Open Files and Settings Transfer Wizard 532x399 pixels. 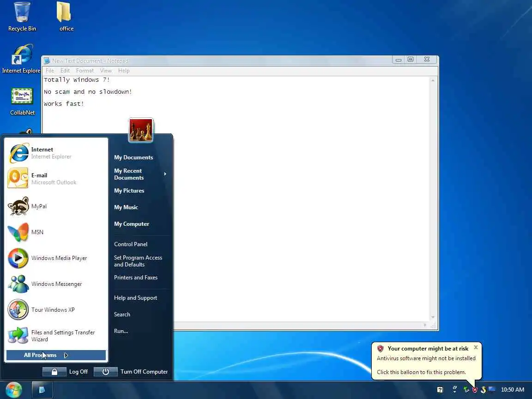56,336
